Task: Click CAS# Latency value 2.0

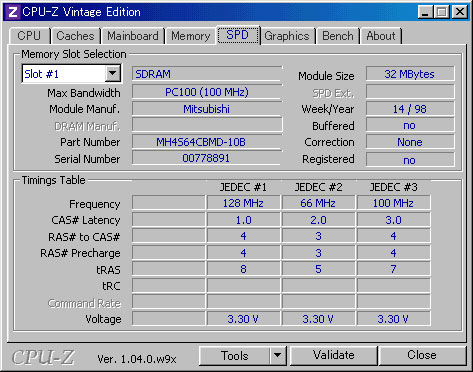Action: coord(318,220)
